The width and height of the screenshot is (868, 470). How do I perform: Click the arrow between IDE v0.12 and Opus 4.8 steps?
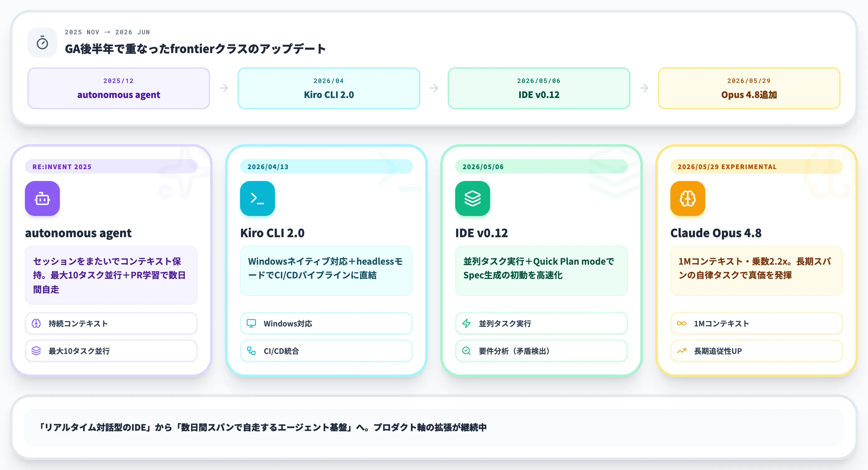click(644, 88)
